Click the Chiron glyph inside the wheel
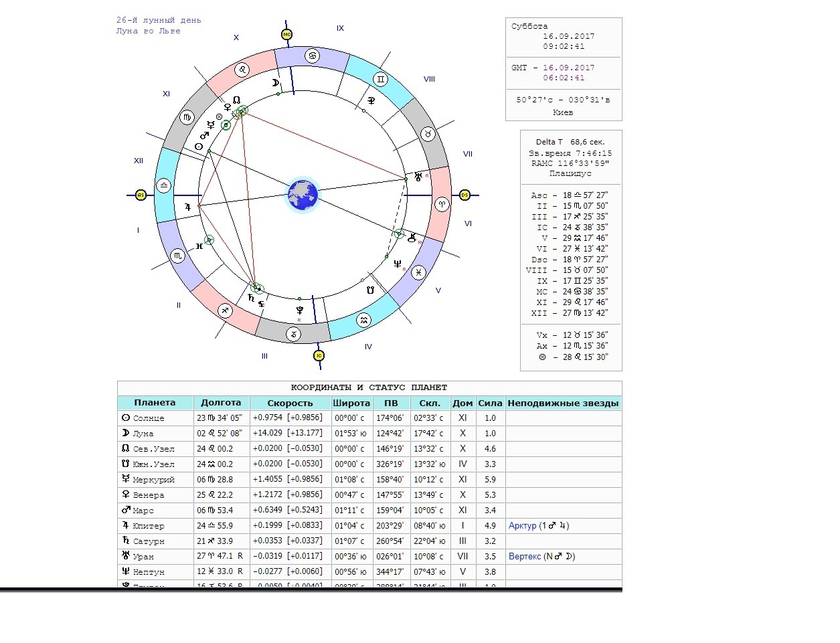Image resolution: width=840 pixels, height=643 pixels. point(412,236)
